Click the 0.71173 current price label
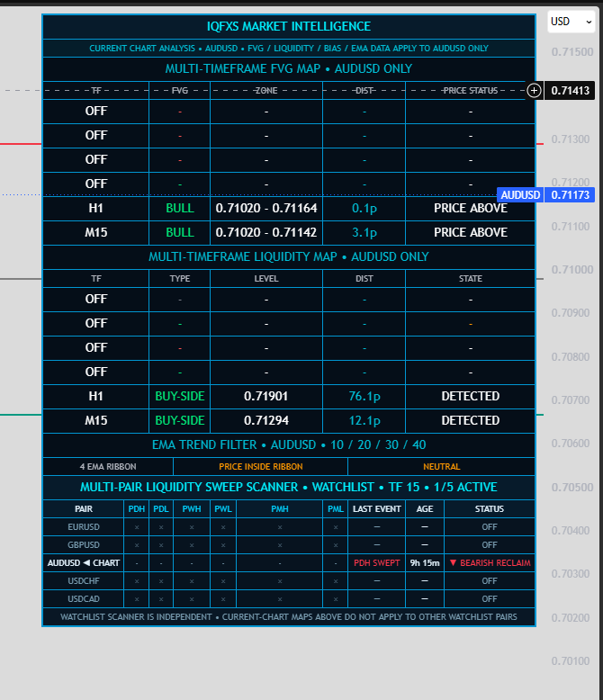This screenshot has height=700, width=603. (x=570, y=195)
